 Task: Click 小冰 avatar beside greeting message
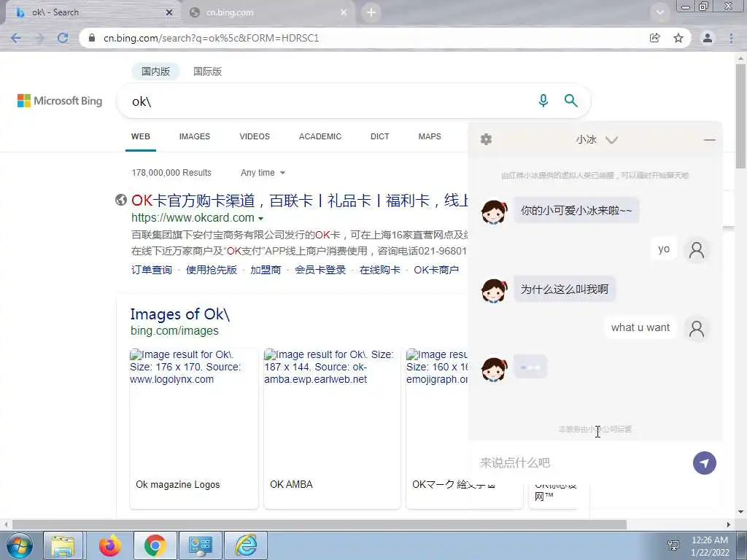[x=494, y=211]
